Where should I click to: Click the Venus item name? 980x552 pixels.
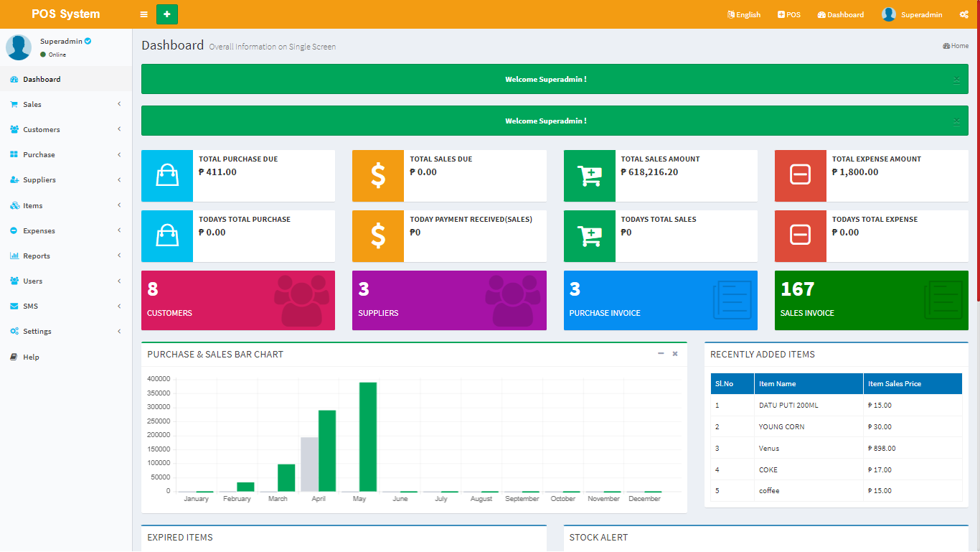769,449
